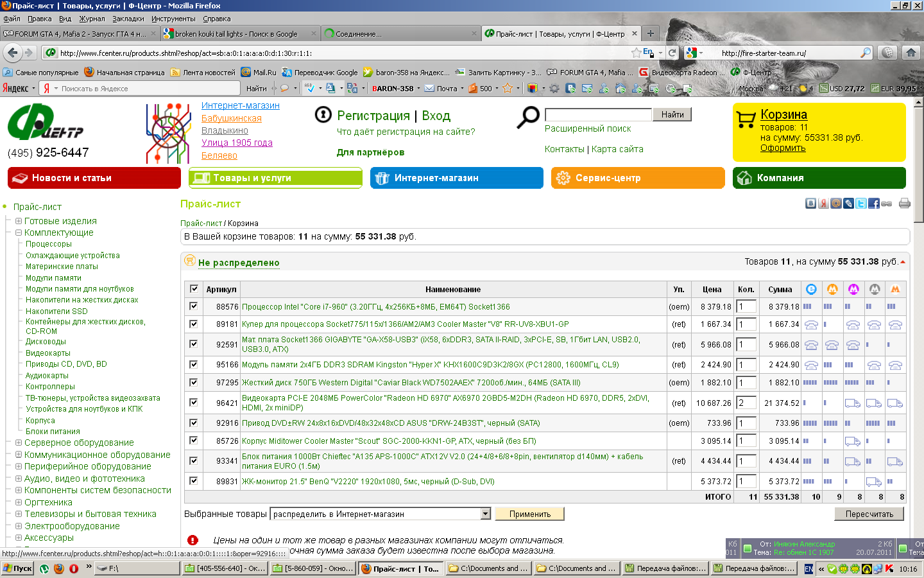924x578 pixels.
Task: Open the Firefox home page icon
Action: pos(911,53)
